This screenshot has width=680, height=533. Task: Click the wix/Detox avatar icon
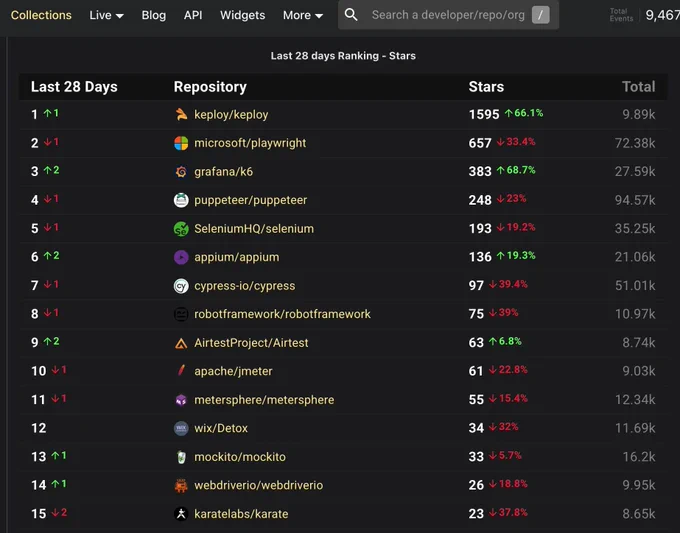click(x=181, y=428)
